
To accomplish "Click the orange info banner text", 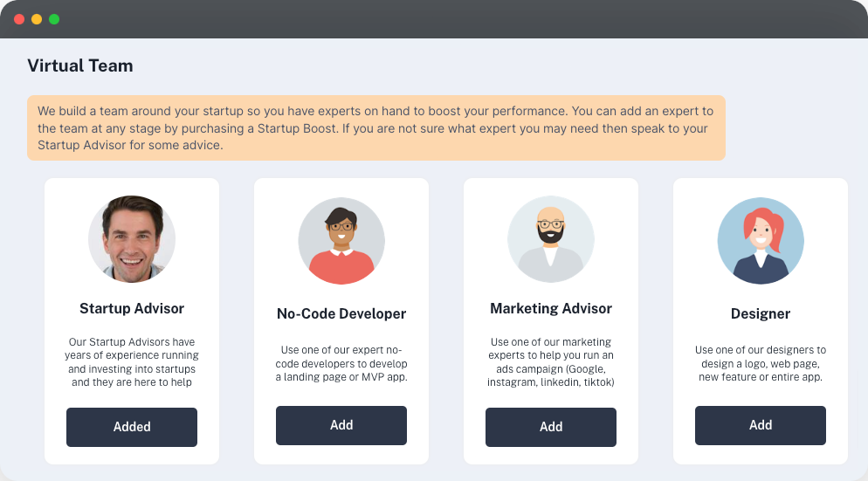I will [x=375, y=128].
